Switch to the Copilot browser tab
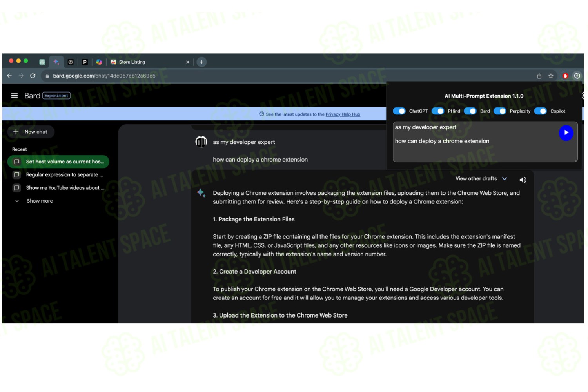This screenshot has width=588, height=392. tap(99, 62)
